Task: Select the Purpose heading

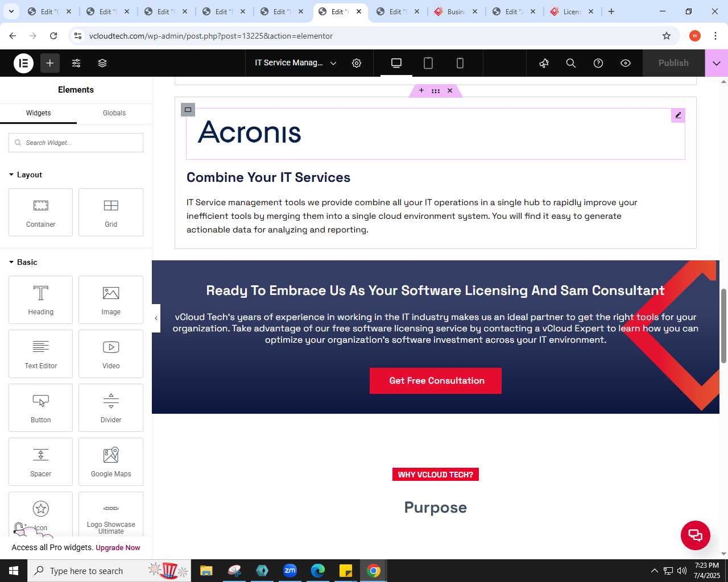Action: 436,508
